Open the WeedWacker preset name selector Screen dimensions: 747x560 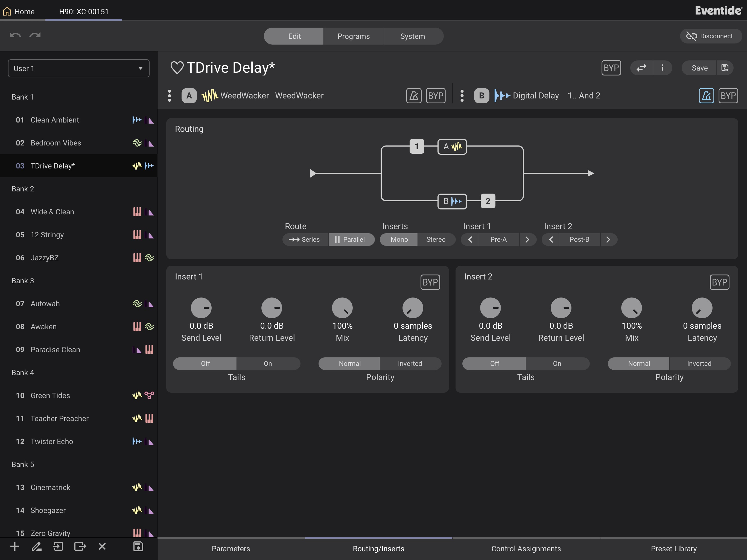(299, 96)
